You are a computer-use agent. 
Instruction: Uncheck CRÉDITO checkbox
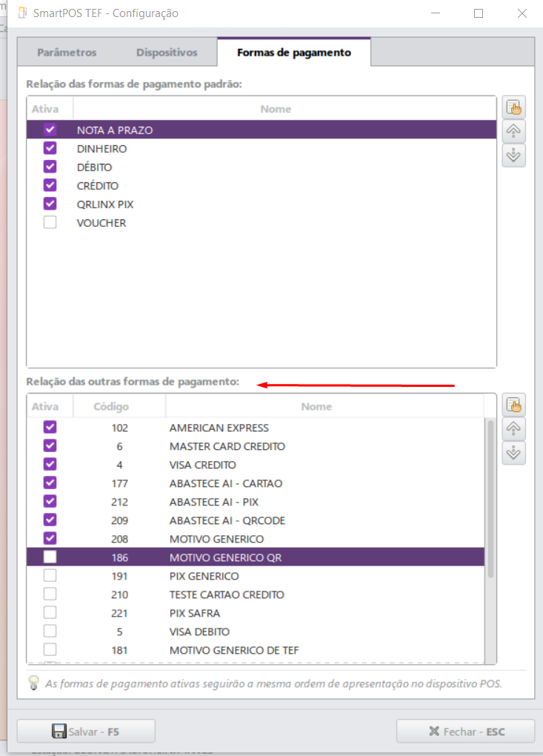[x=50, y=185]
